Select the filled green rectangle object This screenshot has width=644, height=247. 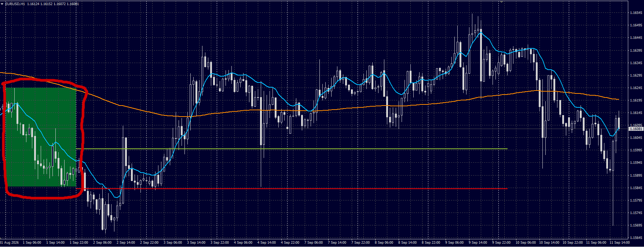41,137
